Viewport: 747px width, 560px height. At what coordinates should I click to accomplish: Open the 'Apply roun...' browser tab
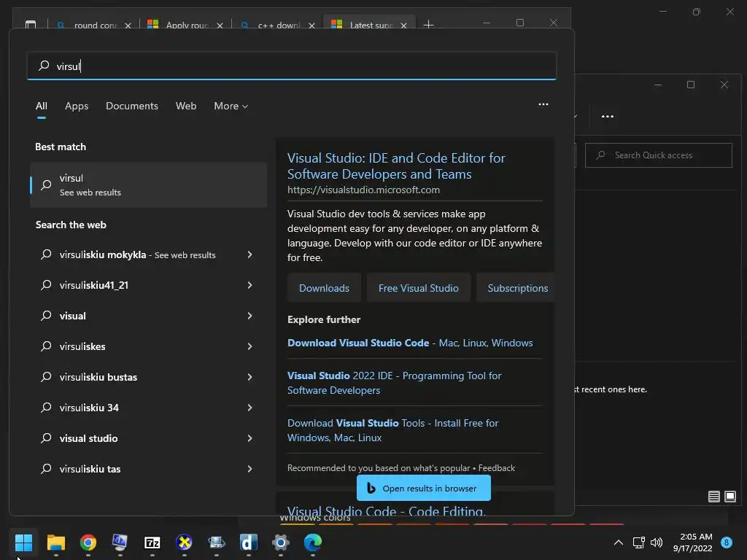pos(185,25)
